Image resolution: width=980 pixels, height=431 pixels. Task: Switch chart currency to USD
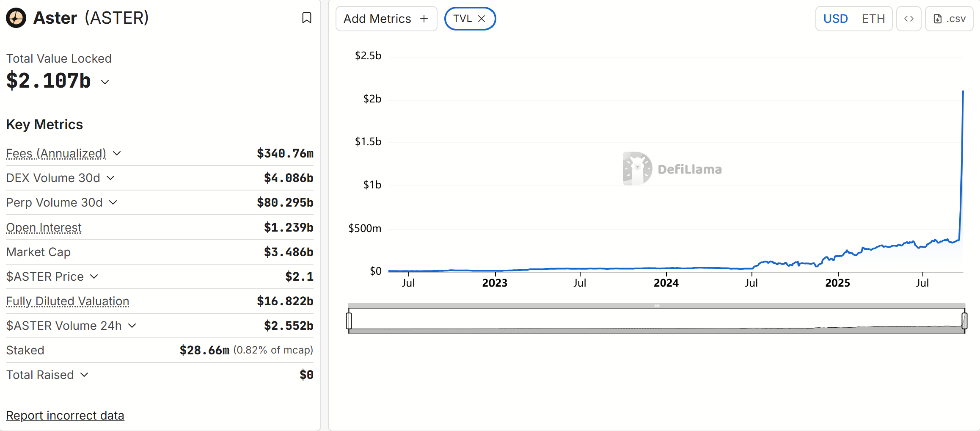tap(835, 19)
